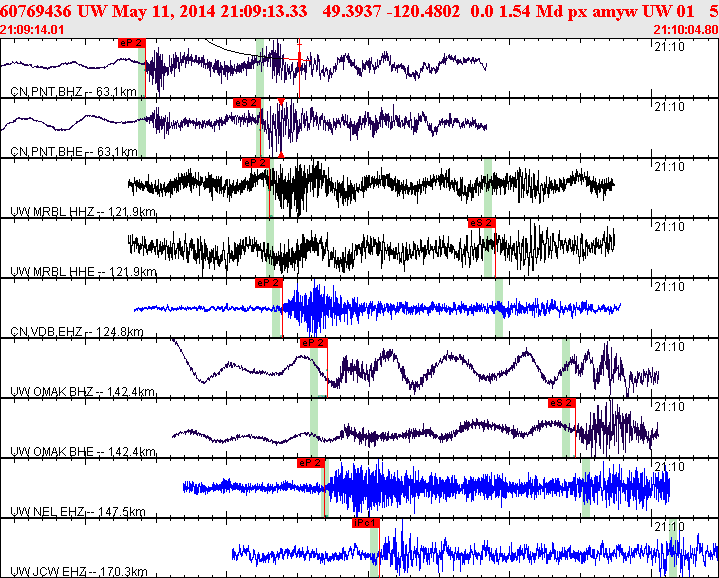This screenshot has height=578, width=719.
Task: Click the end time 21:10:04.80
Action: [686, 30]
